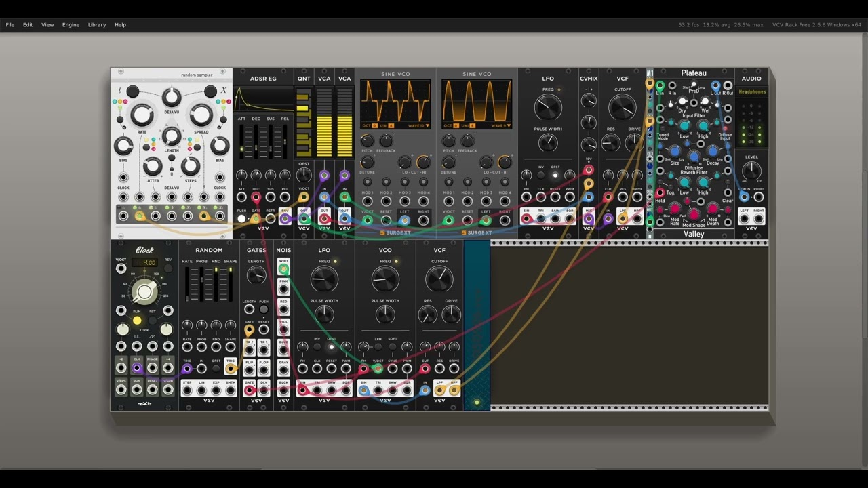Viewport: 868px width, 488px height.
Task: Click the NOIS module GRAY output jack
Action: (283, 370)
